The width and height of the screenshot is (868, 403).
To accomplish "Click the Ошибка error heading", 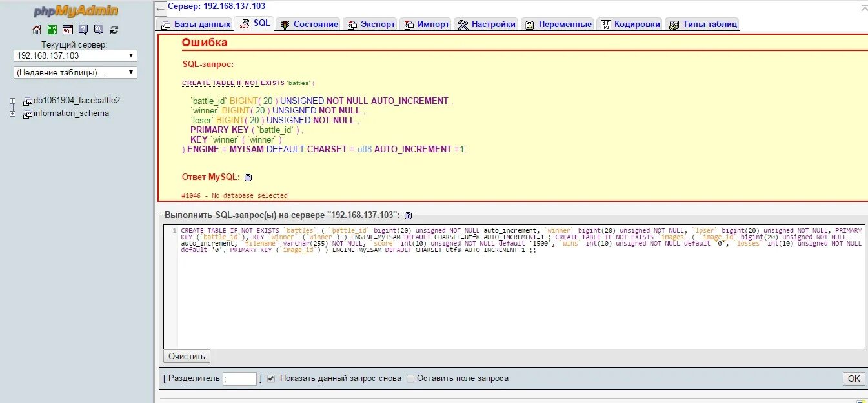I will point(204,43).
